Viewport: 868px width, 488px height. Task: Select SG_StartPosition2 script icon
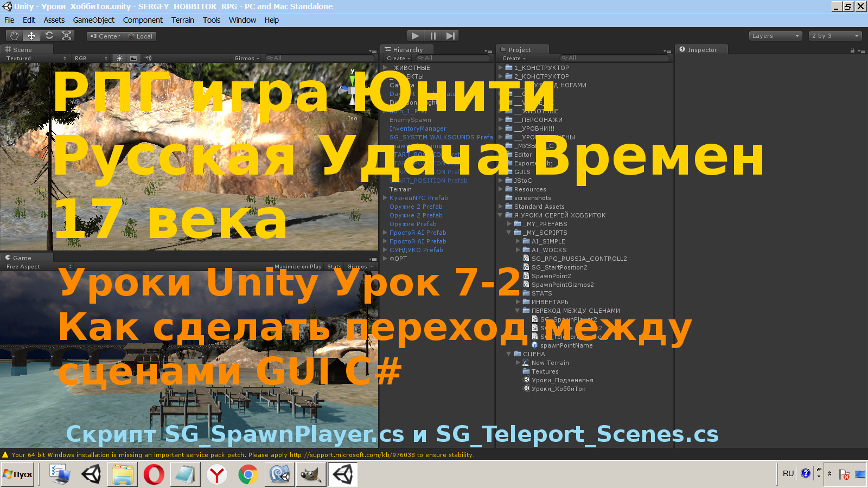(x=526, y=267)
